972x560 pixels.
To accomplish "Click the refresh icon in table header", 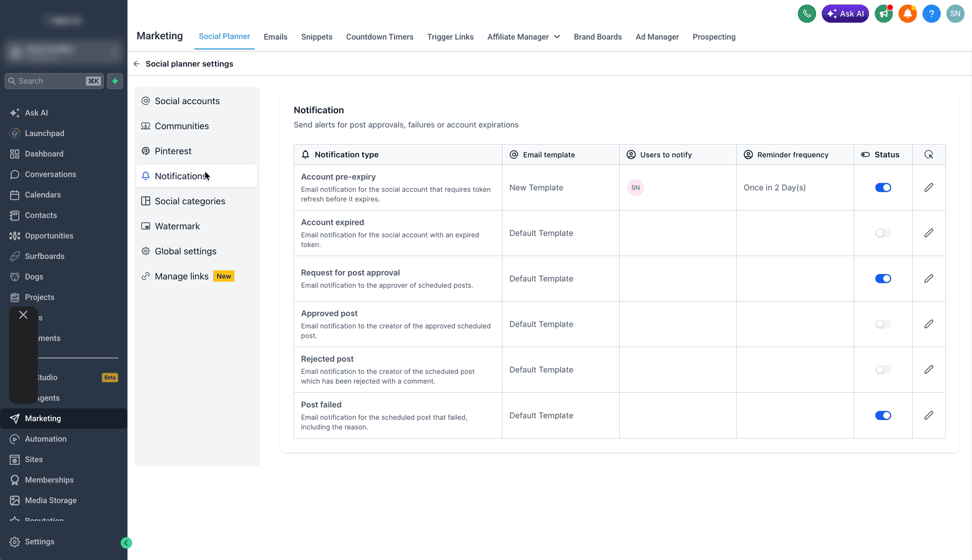I will click(929, 155).
